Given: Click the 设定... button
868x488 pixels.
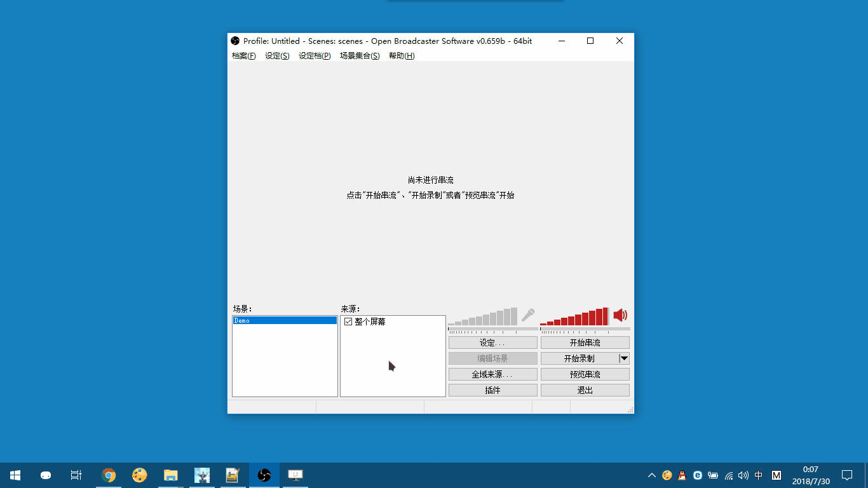Looking at the screenshot, I should click(x=493, y=342).
